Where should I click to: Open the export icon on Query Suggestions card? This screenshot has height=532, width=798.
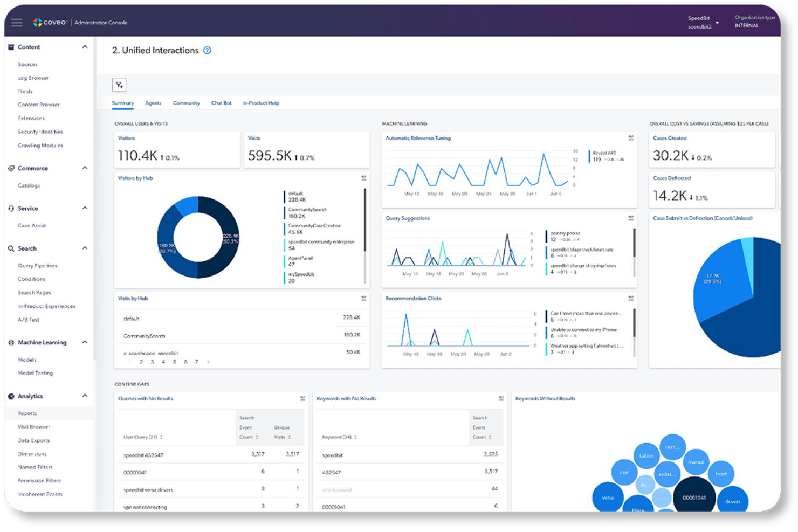[630, 218]
